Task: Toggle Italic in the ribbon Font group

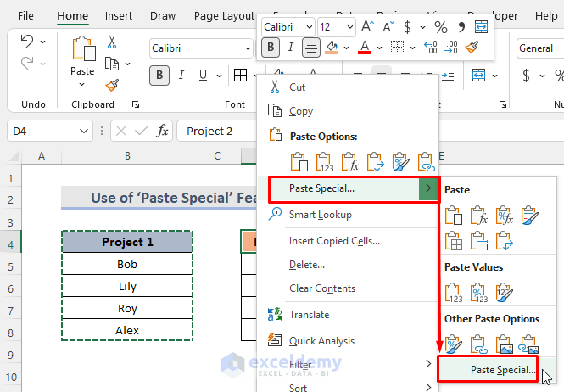Action: click(x=182, y=75)
